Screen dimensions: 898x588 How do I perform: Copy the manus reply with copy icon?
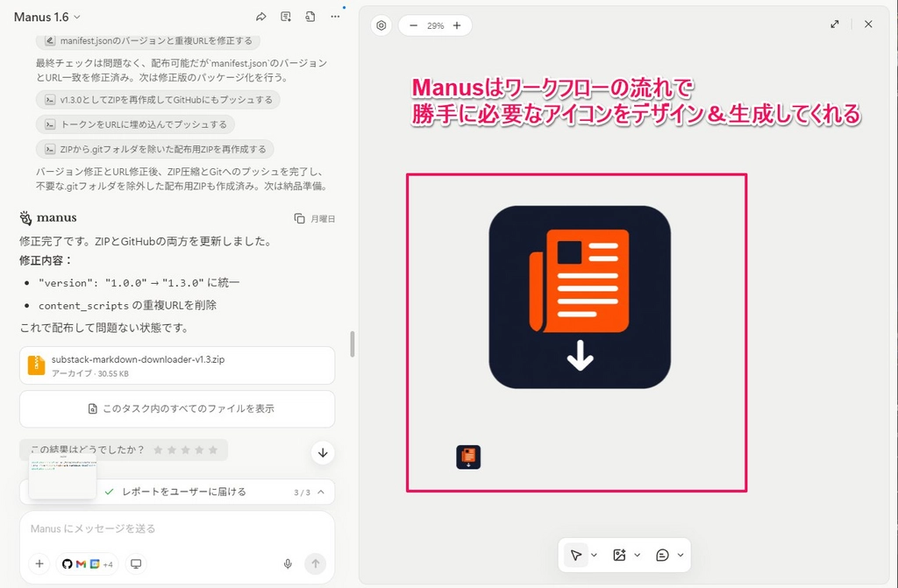tap(300, 219)
